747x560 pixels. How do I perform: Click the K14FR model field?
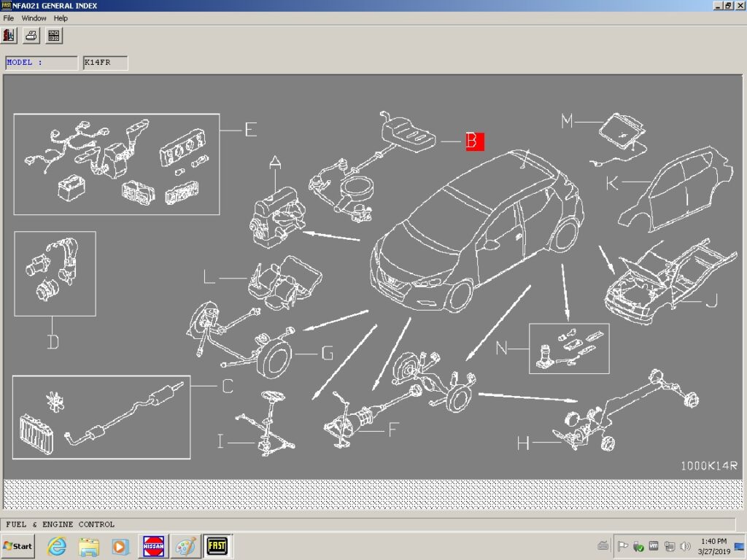[x=104, y=63]
